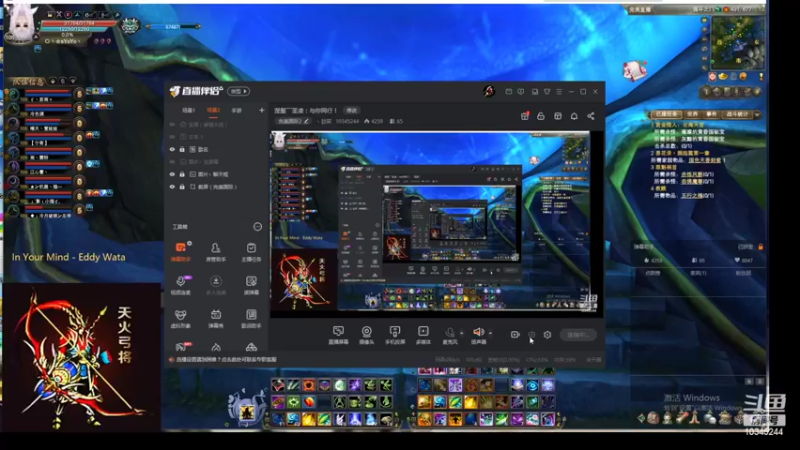This screenshot has width=800, height=450.
Task: Toggle visibility of the 聊天框 image source
Action: (172, 174)
